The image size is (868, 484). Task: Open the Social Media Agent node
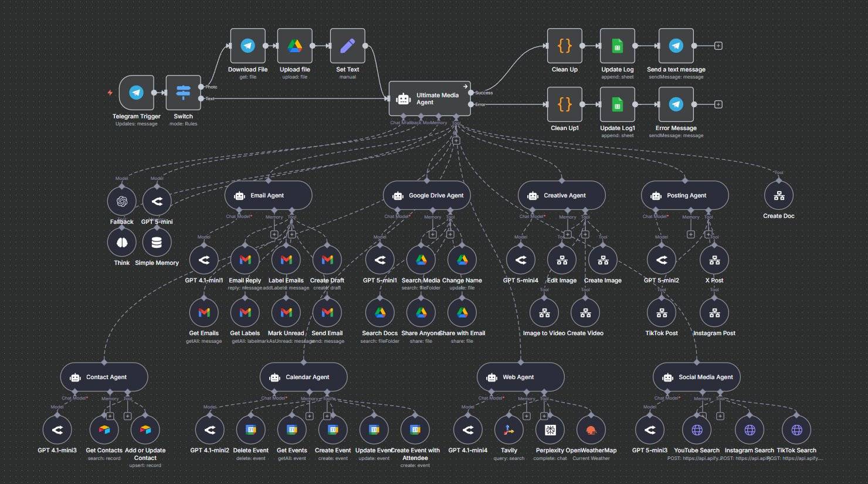696,377
